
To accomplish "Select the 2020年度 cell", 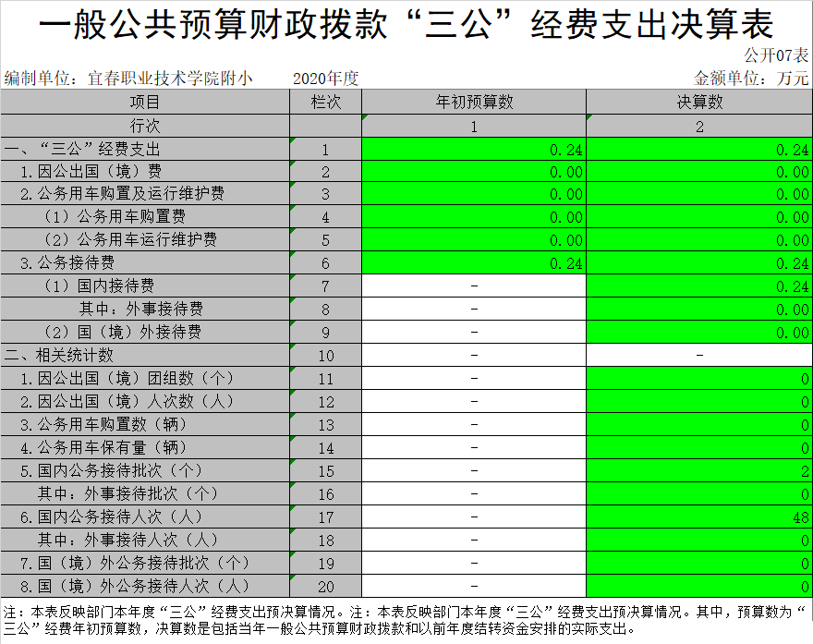I will (325, 79).
